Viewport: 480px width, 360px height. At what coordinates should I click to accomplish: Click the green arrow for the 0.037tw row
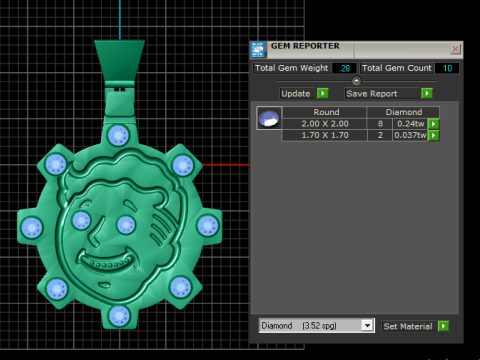(433, 135)
